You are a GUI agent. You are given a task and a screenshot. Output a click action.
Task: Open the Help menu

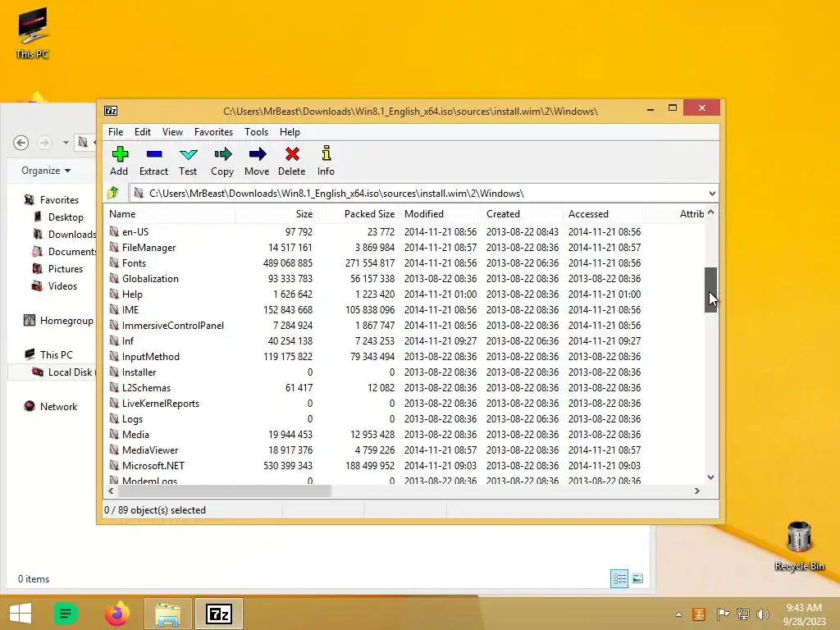290,132
